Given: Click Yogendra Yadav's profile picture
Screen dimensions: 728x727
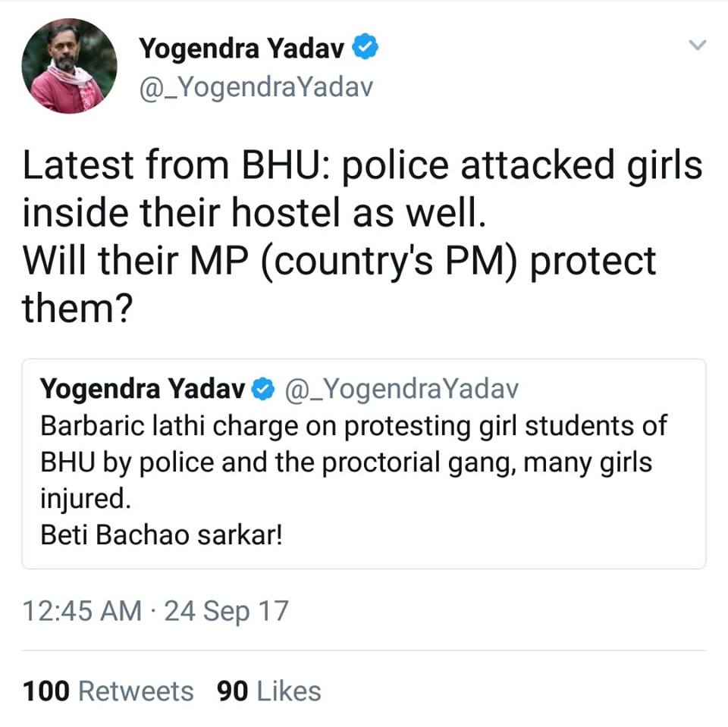Looking at the screenshot, I should tap(69, 66).
